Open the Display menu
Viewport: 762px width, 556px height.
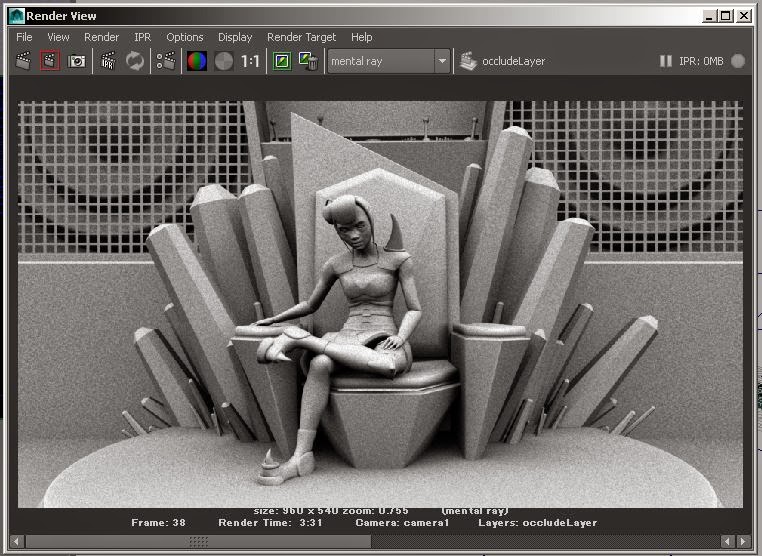point(235,37)
